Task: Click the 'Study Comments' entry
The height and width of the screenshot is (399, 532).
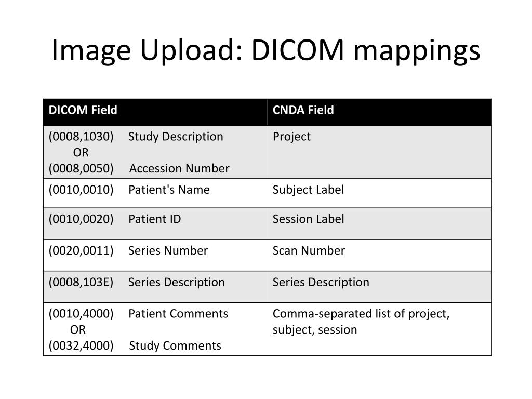Action: [175, 345]
